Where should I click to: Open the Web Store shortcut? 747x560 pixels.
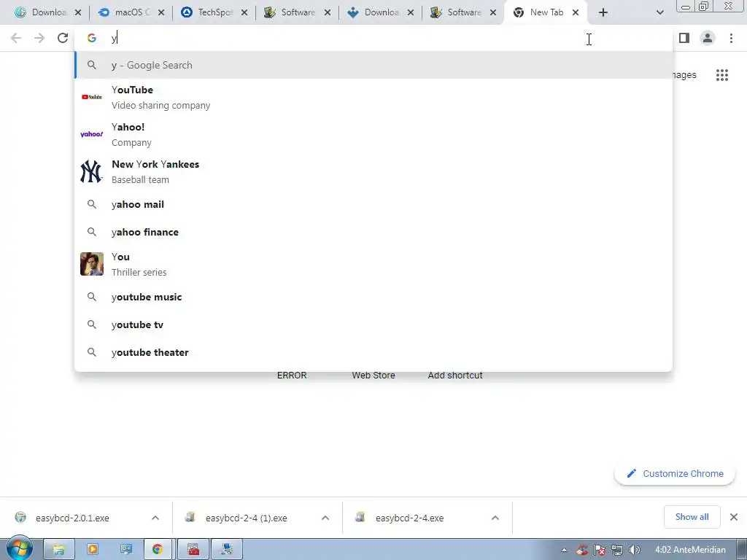pyautogui.click(x=373, y=376)
